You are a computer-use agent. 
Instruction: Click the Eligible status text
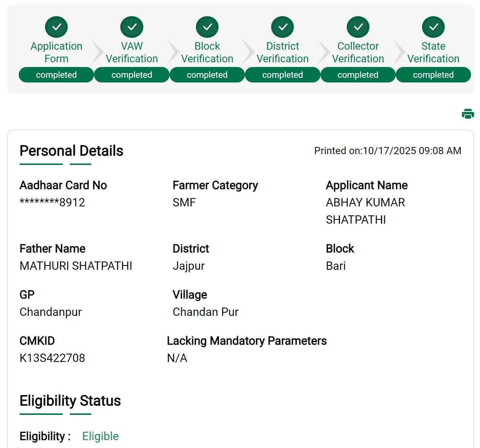click(100, 436)
